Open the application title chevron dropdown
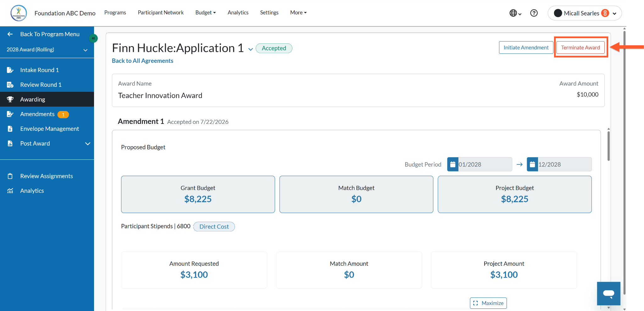 (x=251, y=49)
